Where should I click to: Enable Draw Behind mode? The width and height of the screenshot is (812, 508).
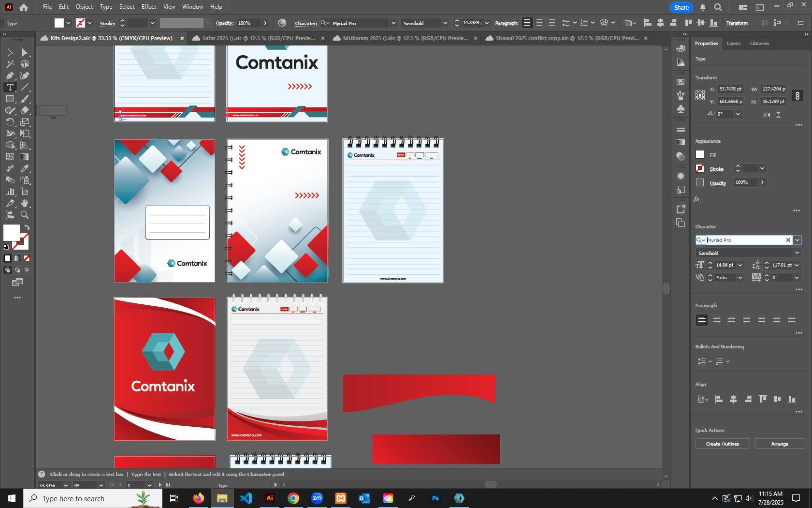tap(17, 270)
